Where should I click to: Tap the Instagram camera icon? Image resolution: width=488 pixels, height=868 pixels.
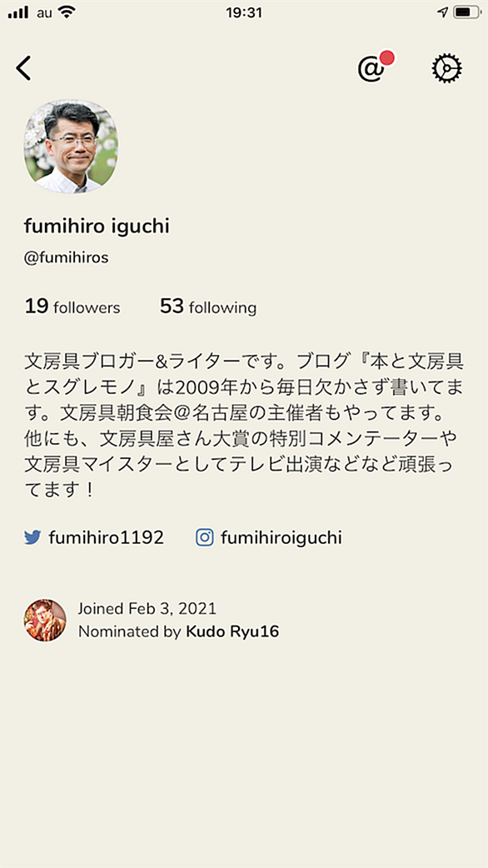[x=205, y=537]
